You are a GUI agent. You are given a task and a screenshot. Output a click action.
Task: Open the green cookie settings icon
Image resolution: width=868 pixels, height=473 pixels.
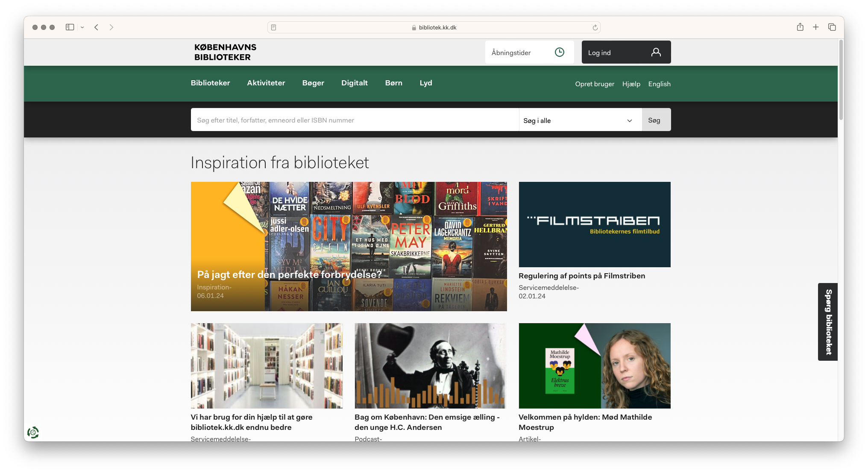[x=33, y=432]
